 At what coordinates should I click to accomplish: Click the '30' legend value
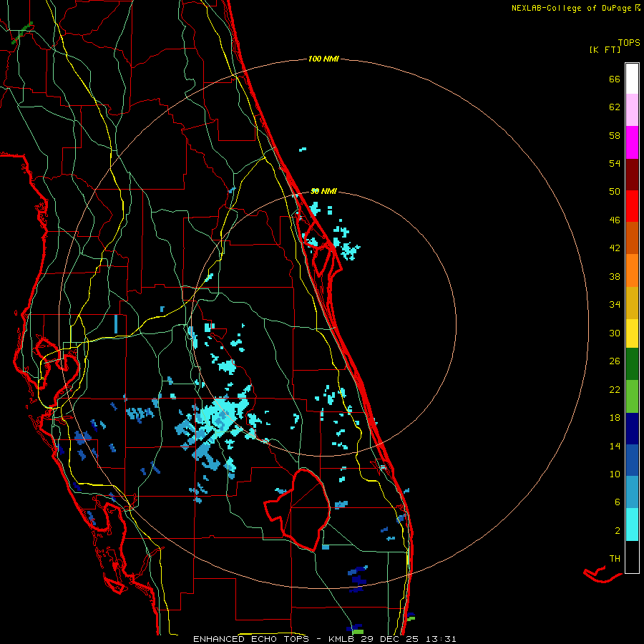pos(615,333)
